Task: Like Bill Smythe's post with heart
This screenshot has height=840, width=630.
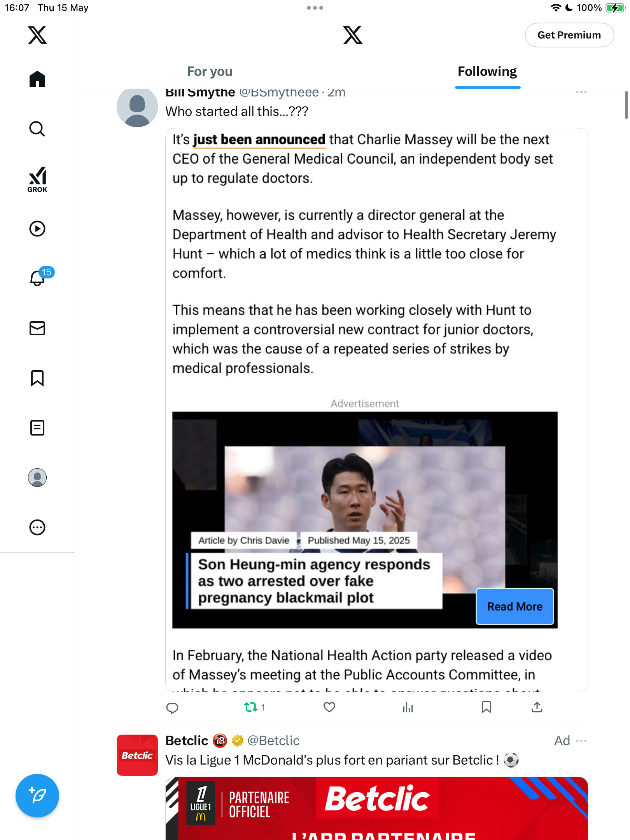Action: pyautogui.click(x=329, y=707)
